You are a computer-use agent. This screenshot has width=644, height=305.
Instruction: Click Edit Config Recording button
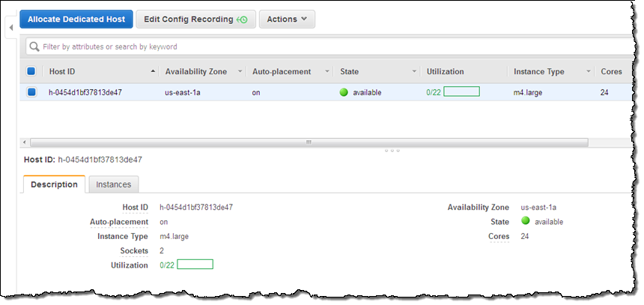point(195,19)
